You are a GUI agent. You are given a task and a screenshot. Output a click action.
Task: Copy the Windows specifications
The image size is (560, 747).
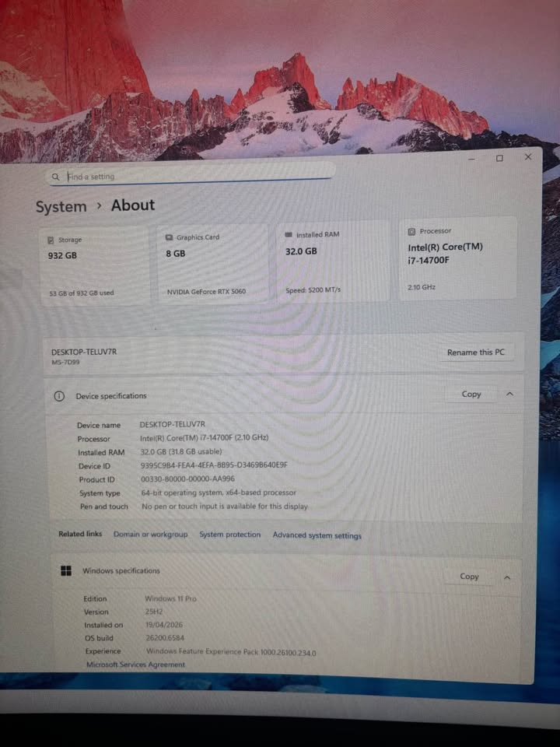[469, 577]
